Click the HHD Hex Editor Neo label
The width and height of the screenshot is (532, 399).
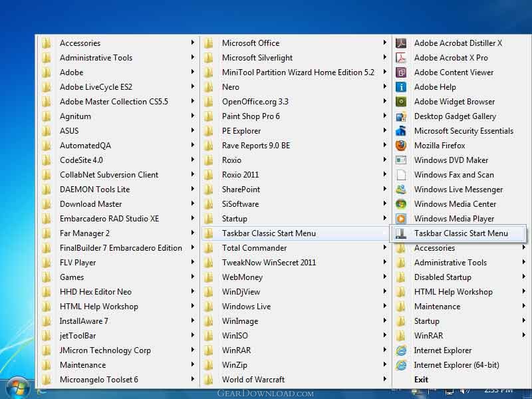coord(95,292)
